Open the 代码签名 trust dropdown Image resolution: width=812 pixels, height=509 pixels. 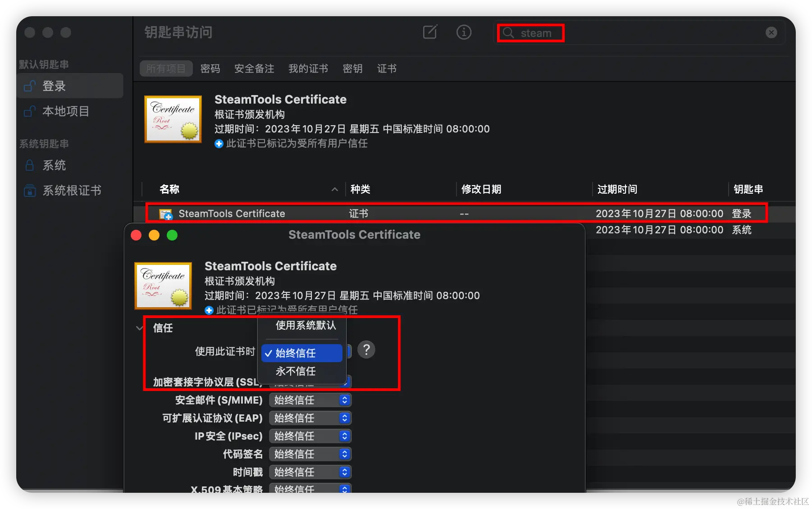[x=310, y=454]
